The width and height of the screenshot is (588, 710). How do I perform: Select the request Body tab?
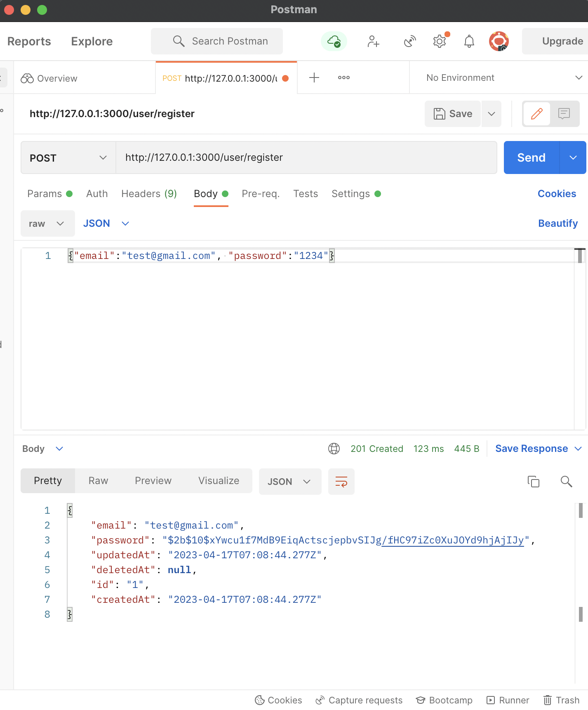(x=211, y=194)
